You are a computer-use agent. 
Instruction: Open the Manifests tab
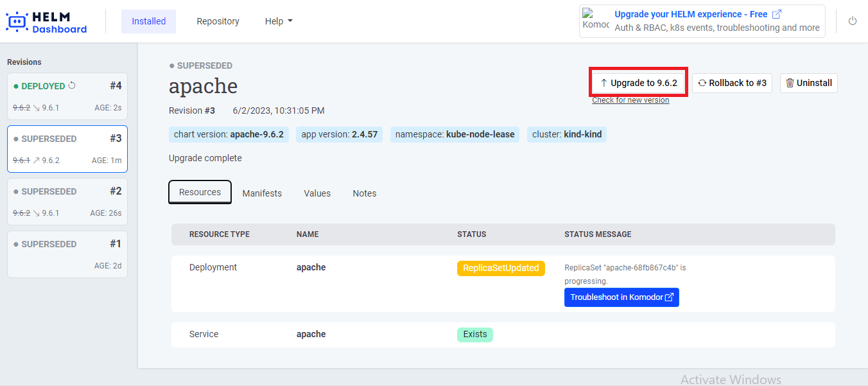[262, 193]
